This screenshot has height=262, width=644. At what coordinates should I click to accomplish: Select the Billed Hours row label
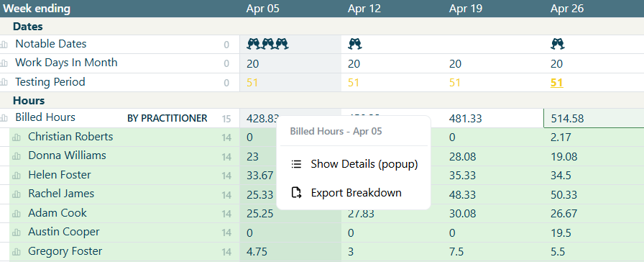point(45,117)
